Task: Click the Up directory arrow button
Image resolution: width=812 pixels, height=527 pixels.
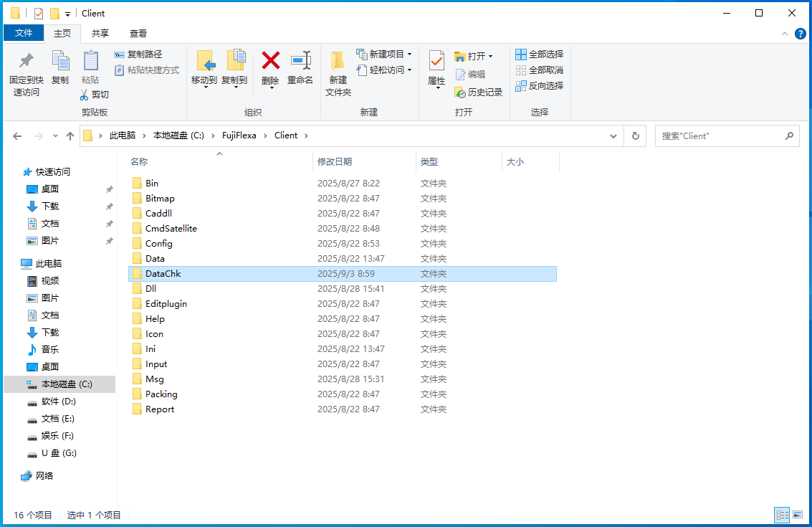Action: point(70,136)
